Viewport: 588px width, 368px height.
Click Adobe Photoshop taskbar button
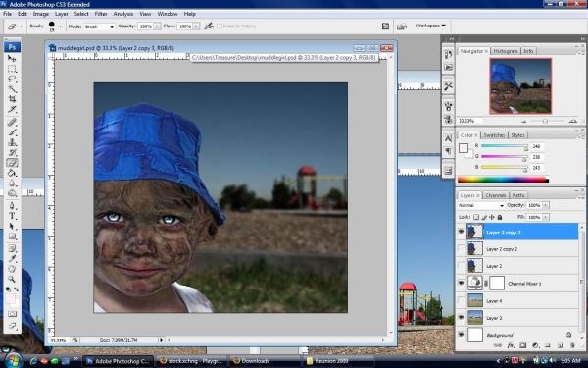click(x=118, y=361)
